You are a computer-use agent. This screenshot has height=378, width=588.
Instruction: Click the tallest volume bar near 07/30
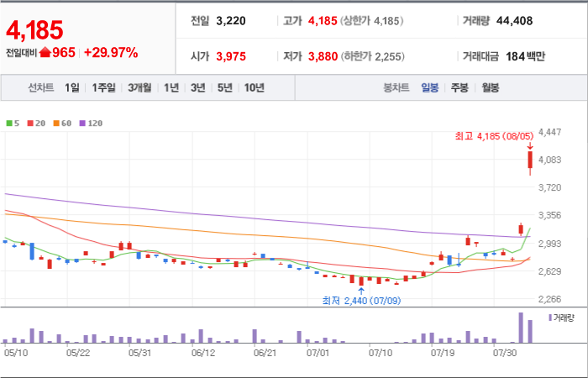click(x=521, y=328)
